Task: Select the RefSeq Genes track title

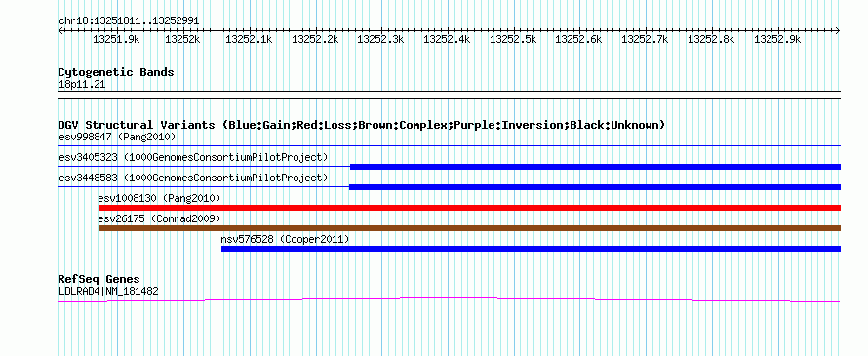Action: [99, 279]
